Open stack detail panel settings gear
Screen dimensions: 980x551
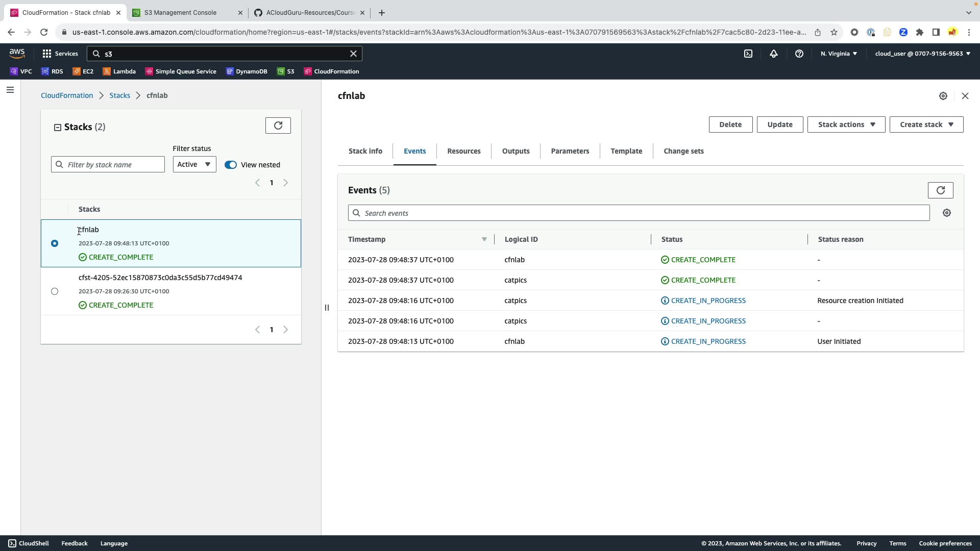pos(943,96)
